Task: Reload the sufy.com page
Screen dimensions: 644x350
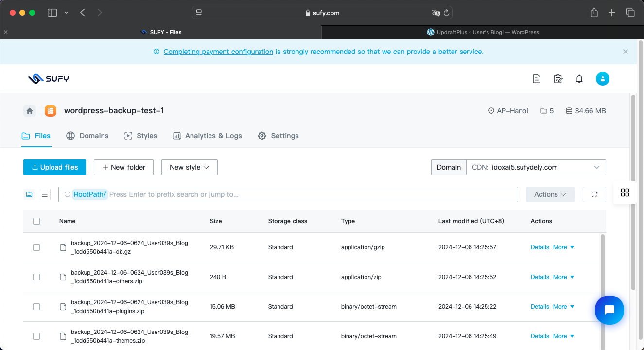Action: 446,13
